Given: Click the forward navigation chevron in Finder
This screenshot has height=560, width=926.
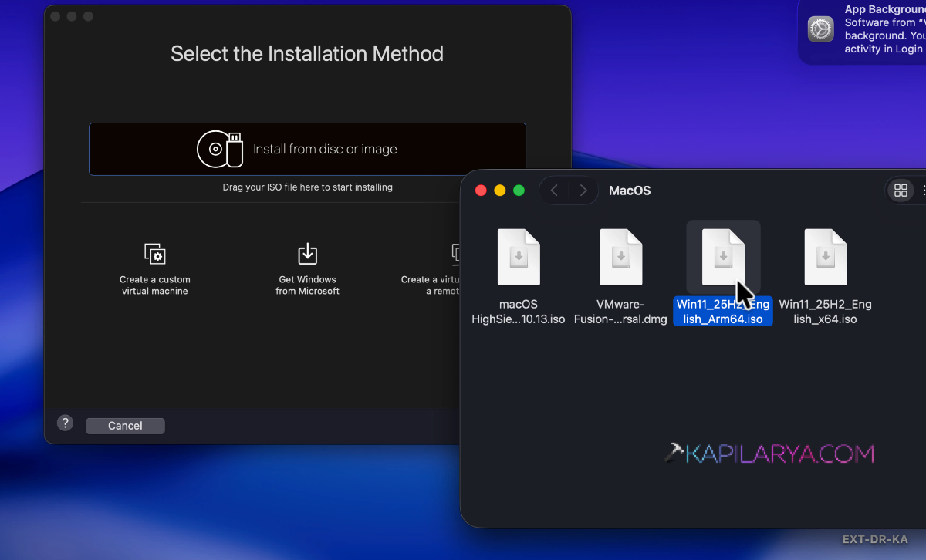Looking at the screenshot, I should (583, 190).
